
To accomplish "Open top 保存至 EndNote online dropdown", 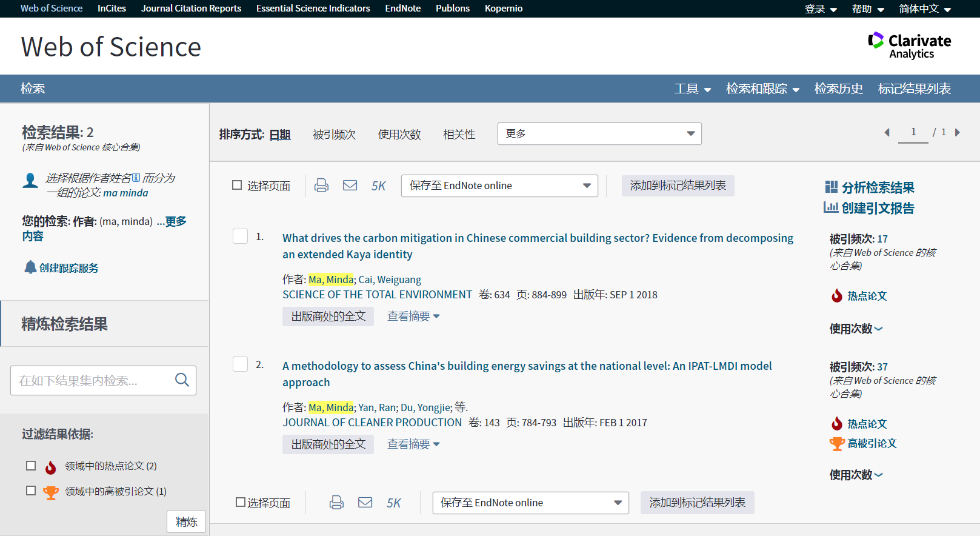I will tap(499, 186).
